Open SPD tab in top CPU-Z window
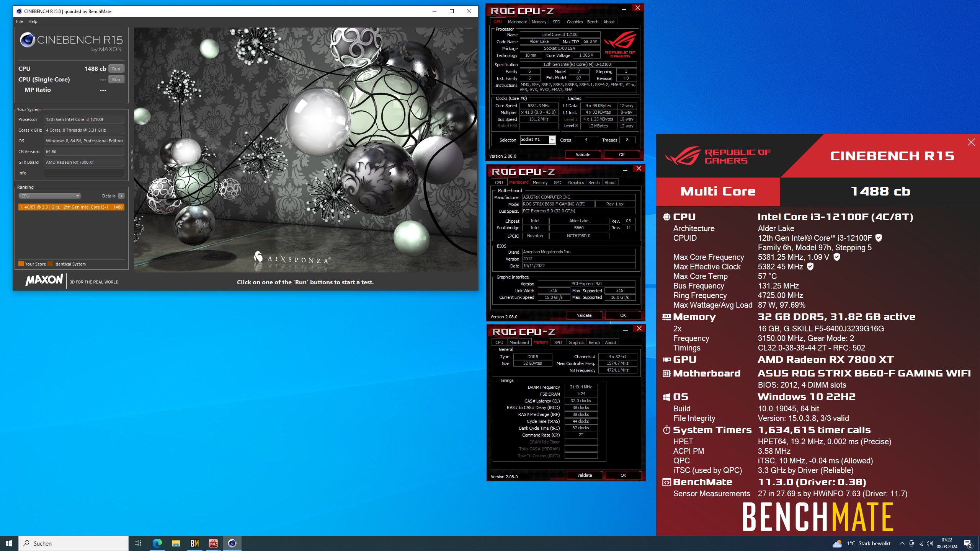 click(x=557, y=22)
